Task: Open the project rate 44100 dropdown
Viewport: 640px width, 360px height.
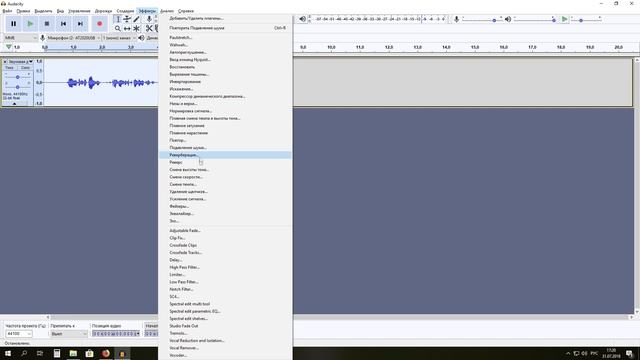Action: [18, 333]
